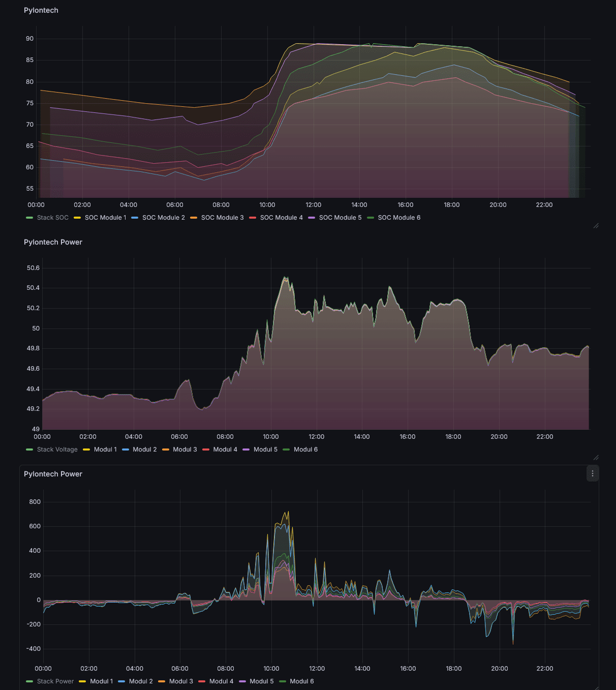Image resolution: width=616 pixels, height=690 pixels.
Task: Click the SOC panel corner resize handle
Action: point(596,225)
